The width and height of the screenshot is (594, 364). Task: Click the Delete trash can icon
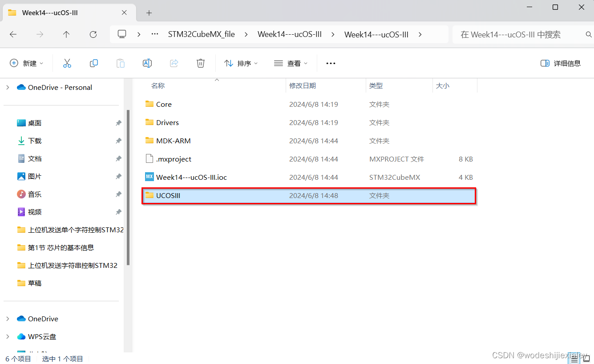(201, 63)
